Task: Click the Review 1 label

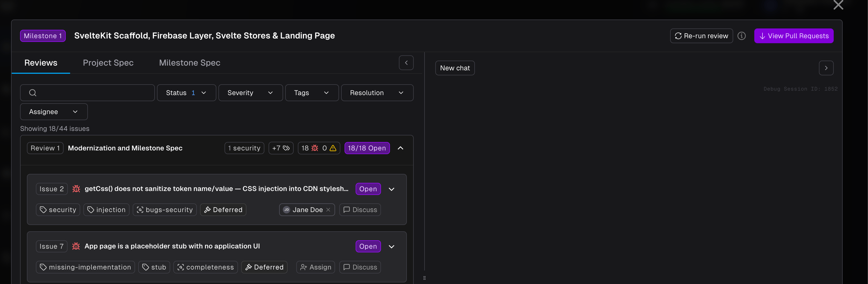Action: [x=45, y=148]
